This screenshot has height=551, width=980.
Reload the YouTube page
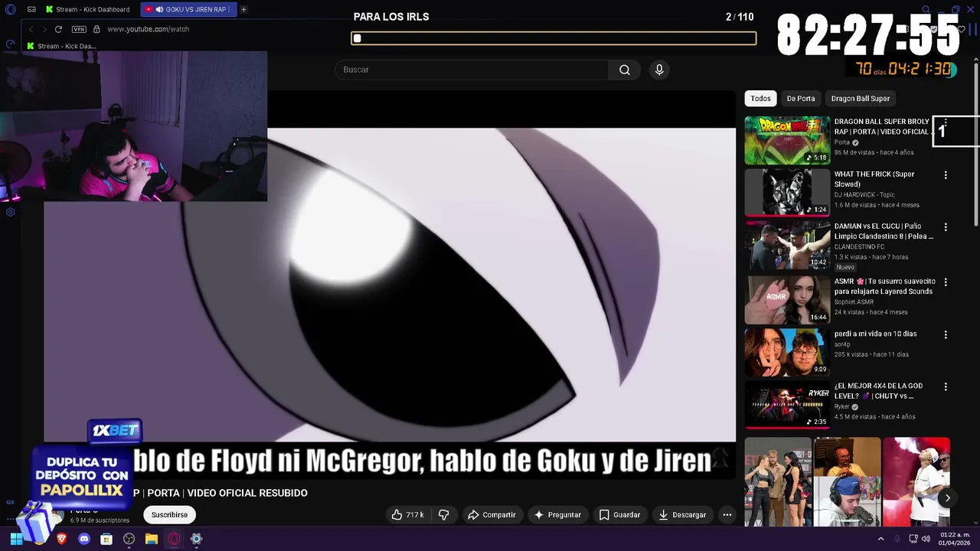(x=58, y=29)
